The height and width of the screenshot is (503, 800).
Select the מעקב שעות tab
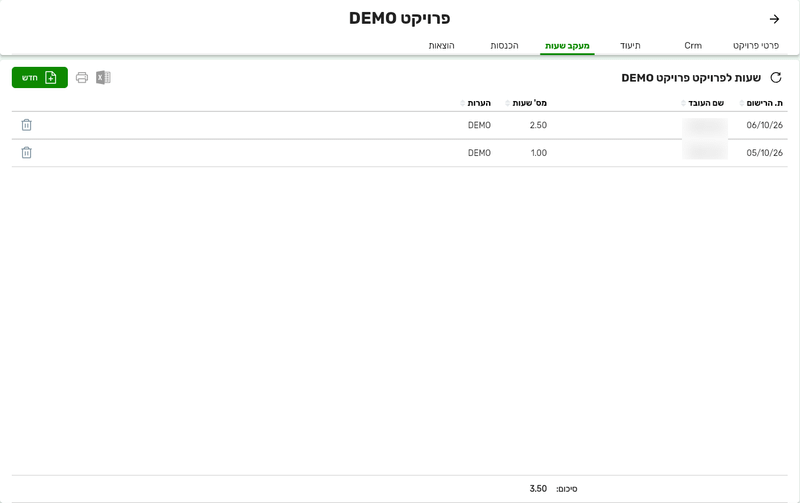pos(567,46)
